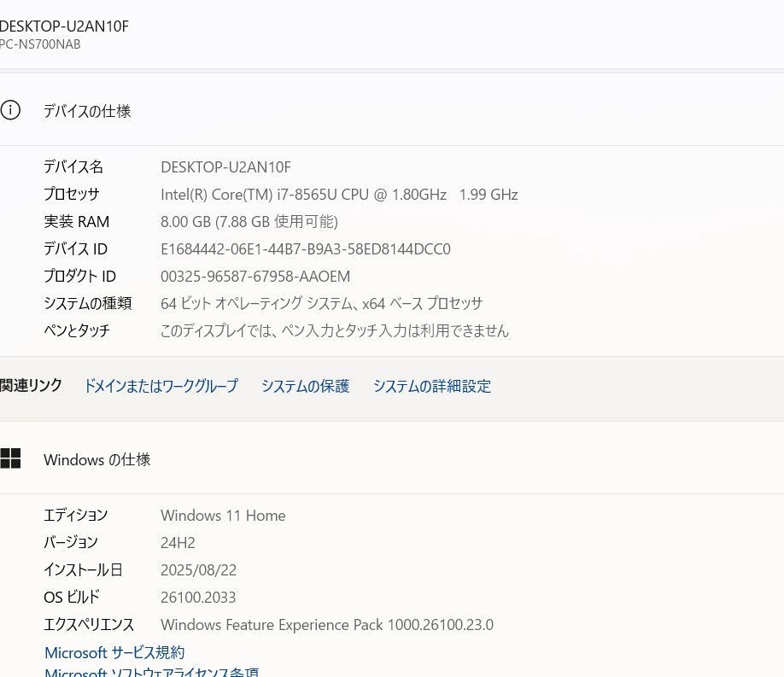Viewport: 784px width, 677px height.
Task: Click the インストール日 label
Action: click(x=83, y=570)
